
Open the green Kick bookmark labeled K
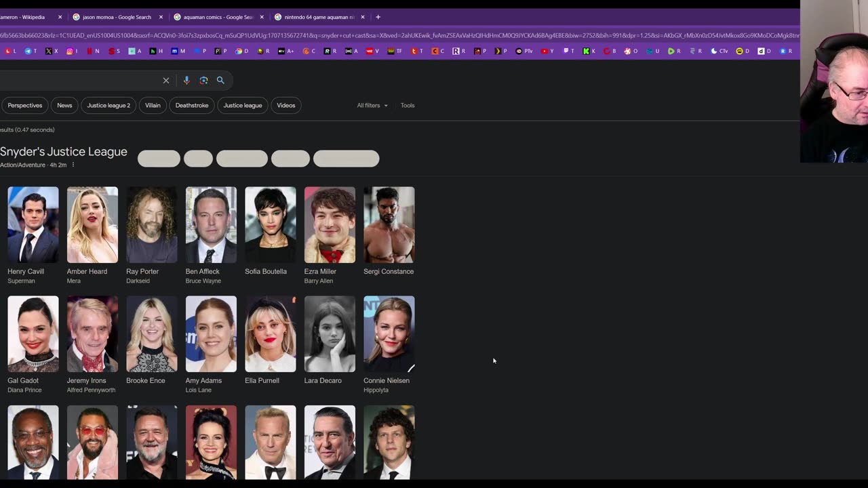tap(590, 51)
